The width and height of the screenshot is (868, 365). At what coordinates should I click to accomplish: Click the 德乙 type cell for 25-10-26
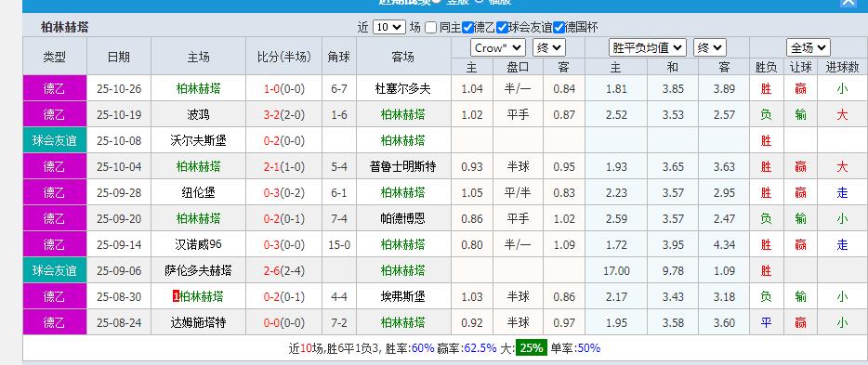click(54, 88)
